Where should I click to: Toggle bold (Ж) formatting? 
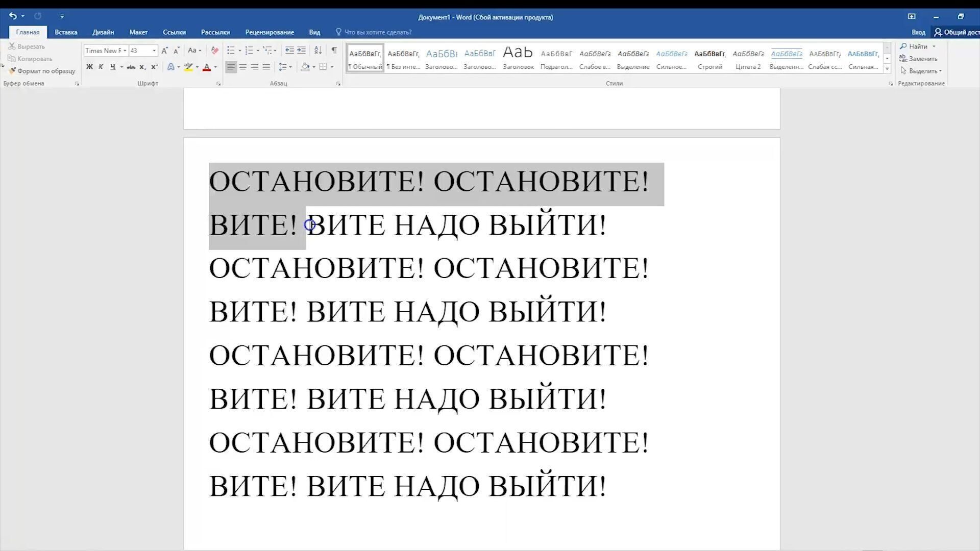point(89,67)
